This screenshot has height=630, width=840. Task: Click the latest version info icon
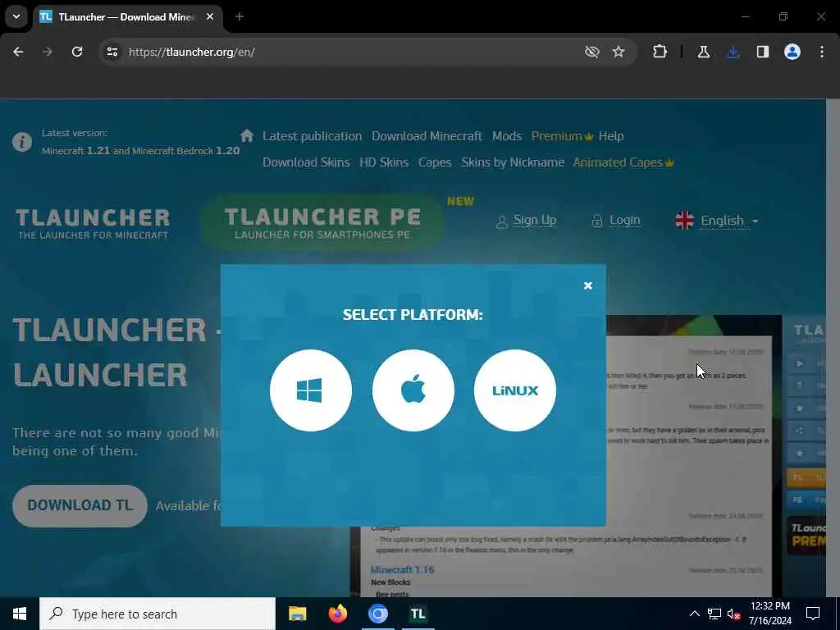pyautogui.click(x=22, y=142)
